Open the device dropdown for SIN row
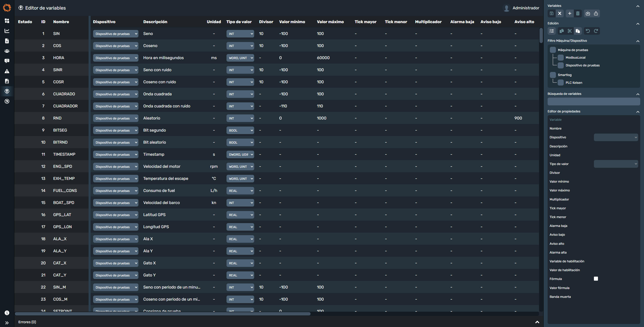The image size is (644, 327). click(116, 34)
